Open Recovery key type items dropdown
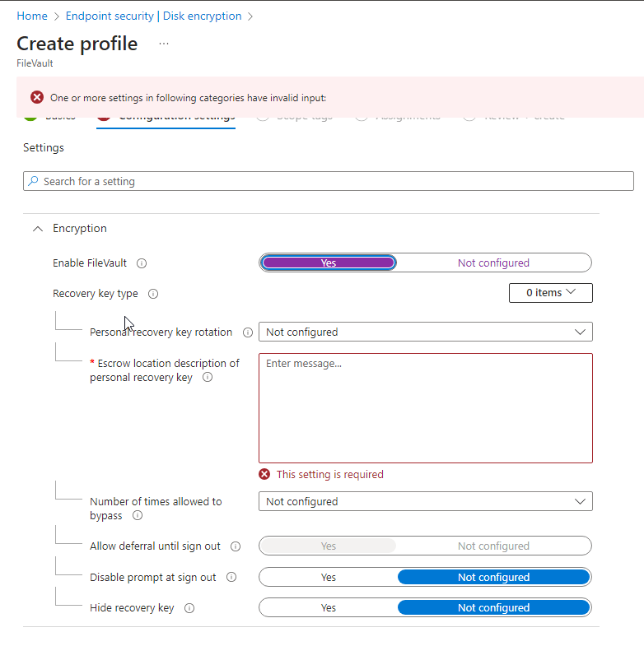 point(550,293)
